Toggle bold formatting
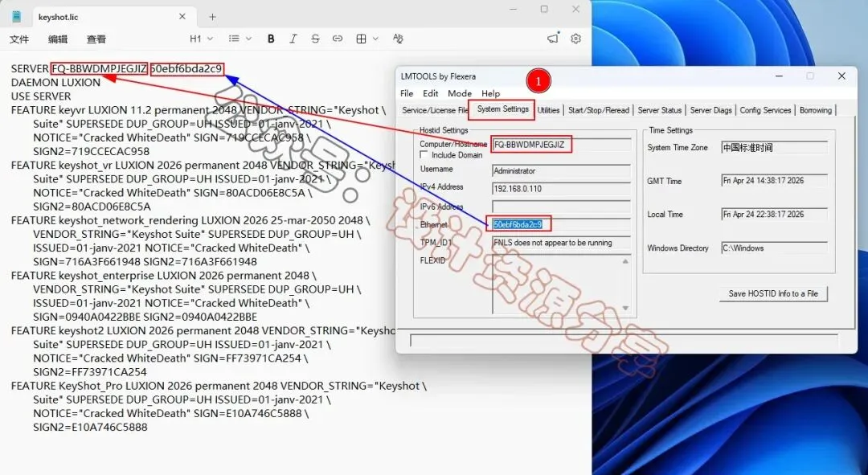This screenshot has width=868, height=475. point(271,39)
